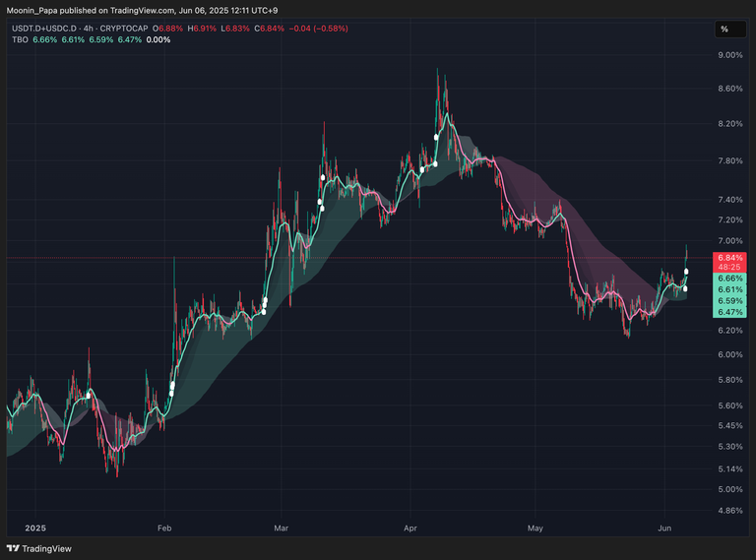The image size is (756, 560).
Task: Click the 9.00% price axis tick
Action: 730,55
